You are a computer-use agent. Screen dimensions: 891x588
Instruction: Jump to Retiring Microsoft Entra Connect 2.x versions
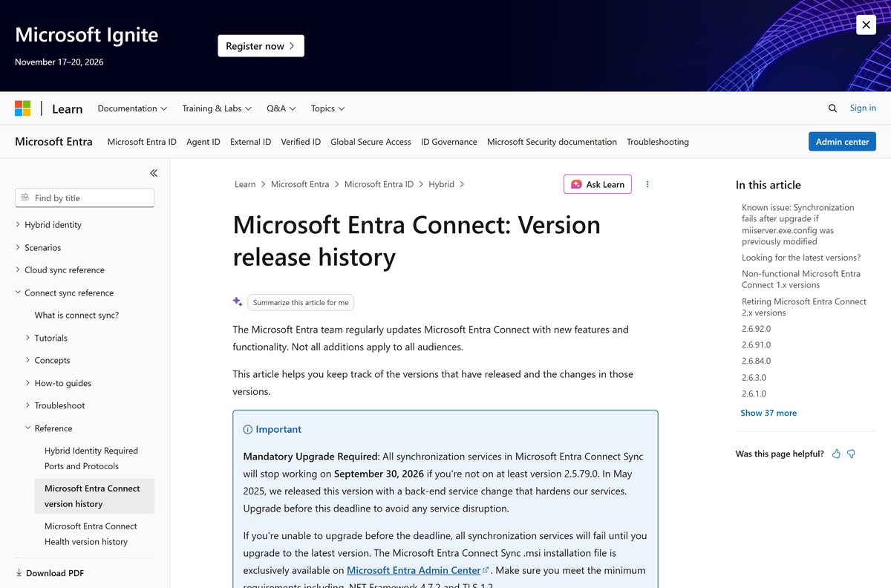click(x=804, y=307)
